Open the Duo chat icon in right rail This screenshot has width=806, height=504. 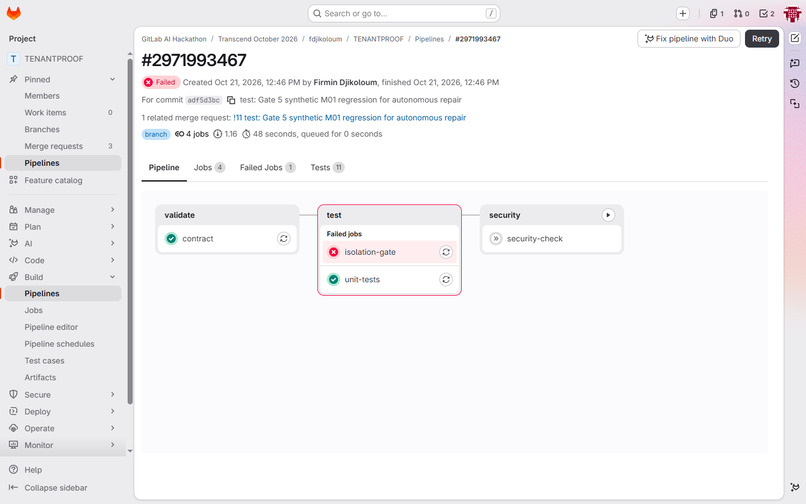795,63
